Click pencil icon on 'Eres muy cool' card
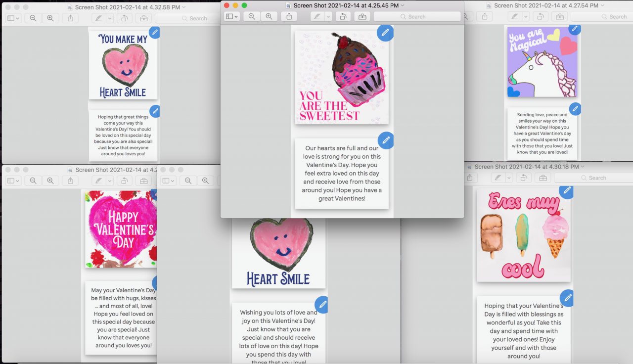The image size is (633, 364). 567,190
